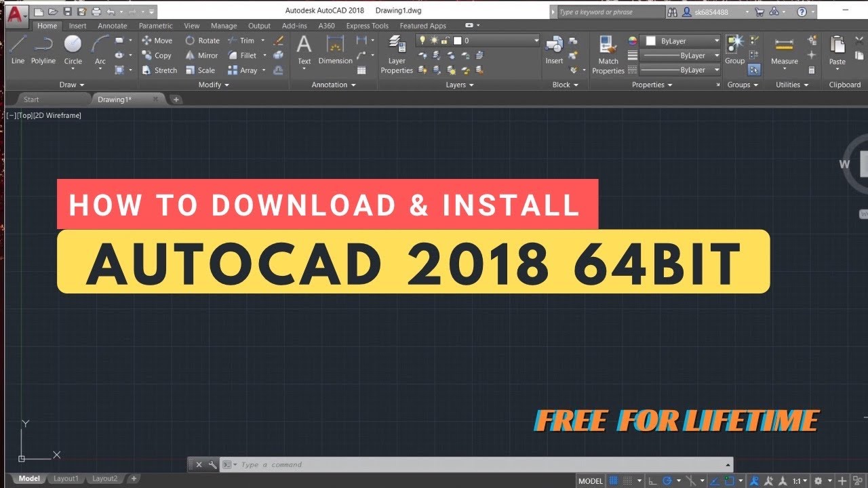
Task: Choose the Dimension tool
Action: [x=336, y=50]
